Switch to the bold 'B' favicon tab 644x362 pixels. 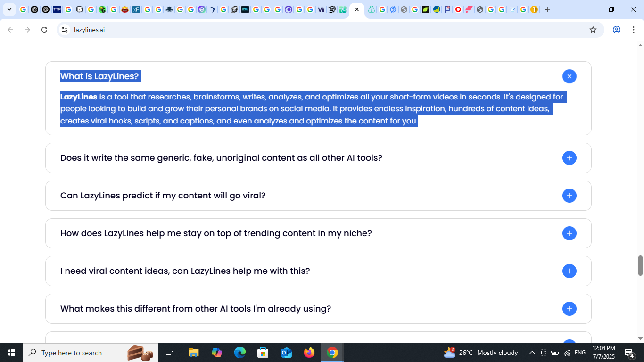[x=80, y=9]
